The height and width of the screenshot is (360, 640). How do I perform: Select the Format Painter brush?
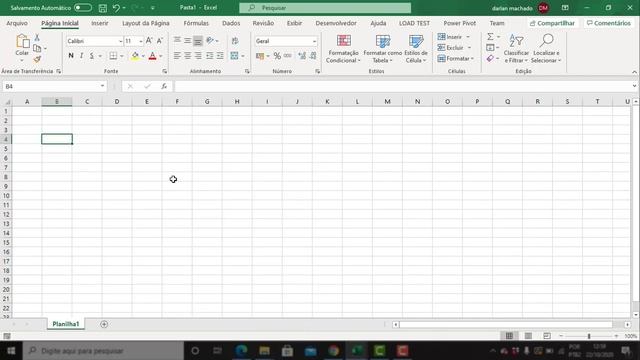coord(37,60)
